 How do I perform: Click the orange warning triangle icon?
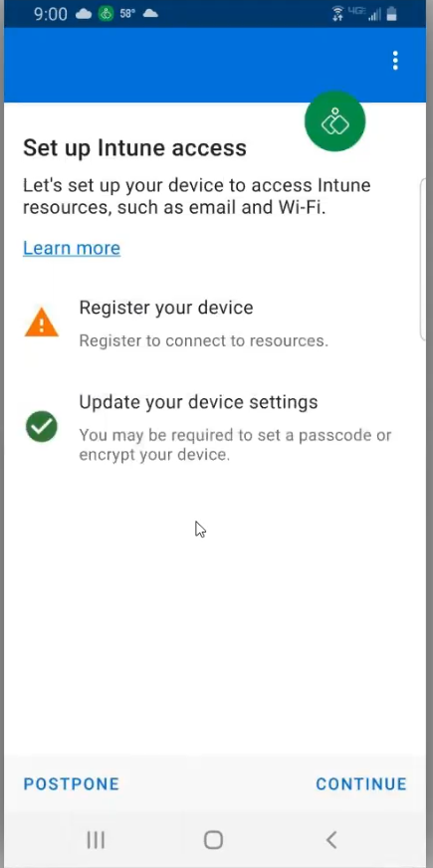coord(42,324)
